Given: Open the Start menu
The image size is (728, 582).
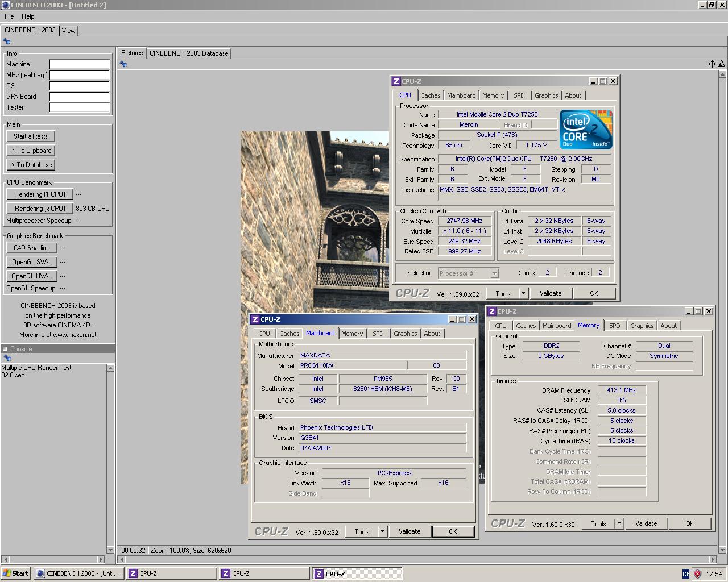Looking at the screenshot, I should click(x=16, y=573).
